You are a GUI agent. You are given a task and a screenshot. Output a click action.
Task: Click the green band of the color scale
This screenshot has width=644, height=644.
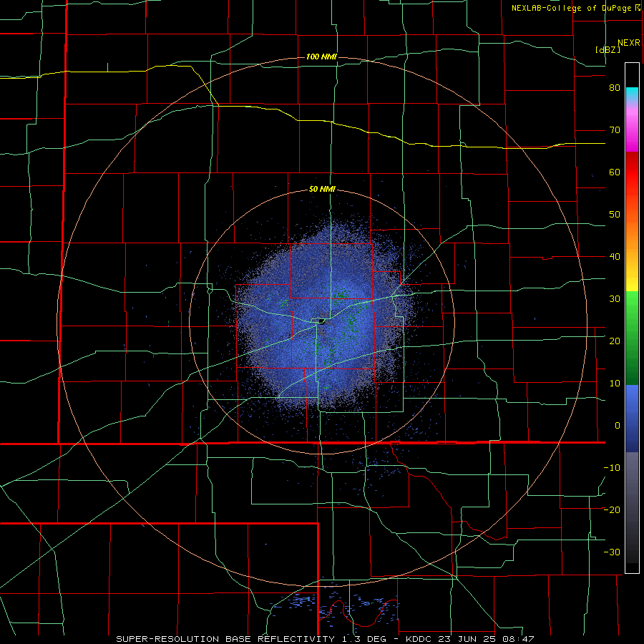pos(632,338)
